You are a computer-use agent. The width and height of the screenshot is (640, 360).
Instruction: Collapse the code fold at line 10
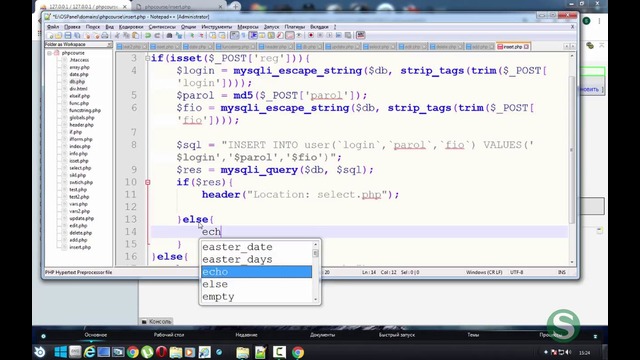[148, 182]
